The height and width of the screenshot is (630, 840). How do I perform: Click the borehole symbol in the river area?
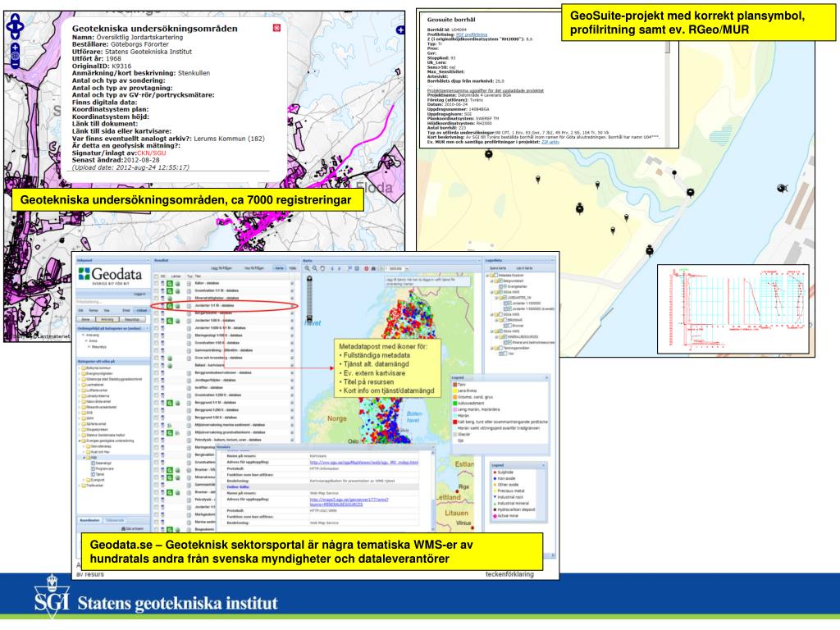click(x=782, y=188)
